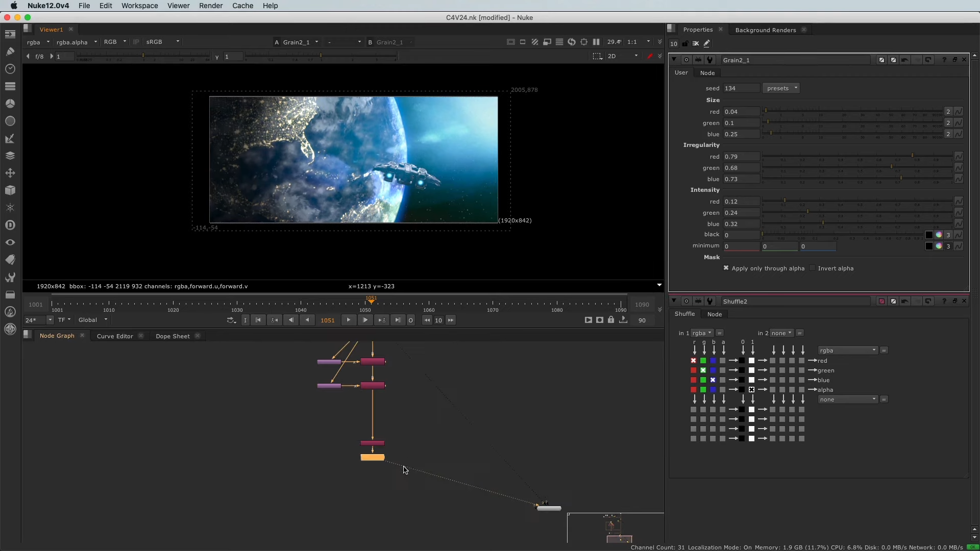Image resolution: width=980 pixels, height=551 pixels.
Task: Toggle red-to-red checkbox in Shuffle2 matrix
Action: coord(693,361)
